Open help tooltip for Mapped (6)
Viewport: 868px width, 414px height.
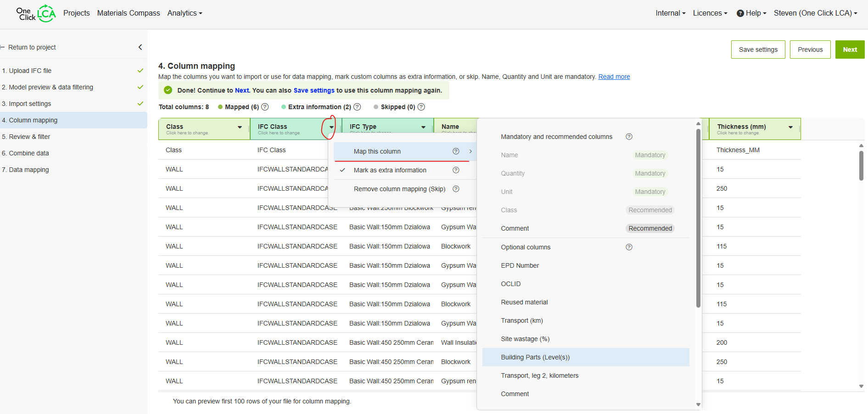265,107
